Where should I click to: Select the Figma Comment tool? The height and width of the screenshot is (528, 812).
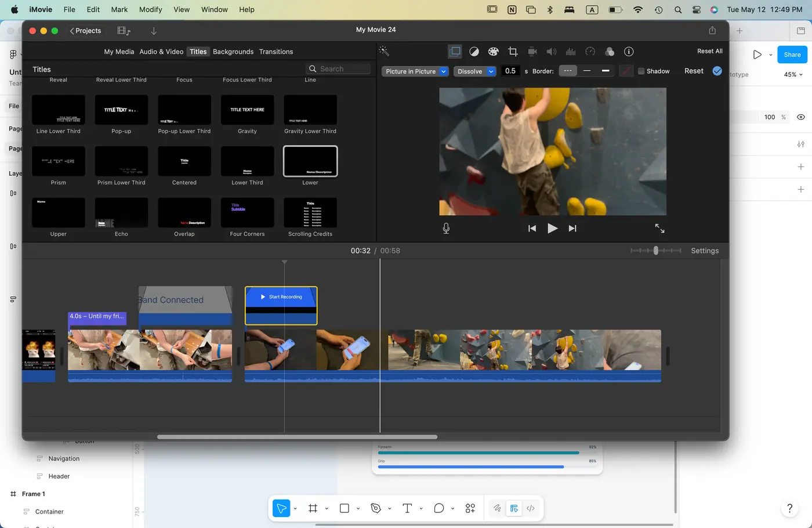(439, 508)
